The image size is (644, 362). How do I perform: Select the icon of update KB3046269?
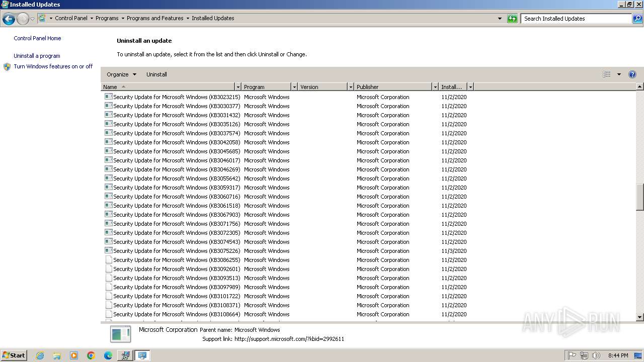pyautogui.click(x=108, y=169)
